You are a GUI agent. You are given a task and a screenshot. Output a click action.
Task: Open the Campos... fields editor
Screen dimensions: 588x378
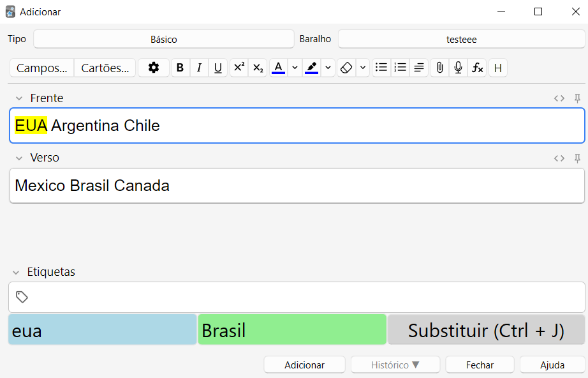coord(42,68)
